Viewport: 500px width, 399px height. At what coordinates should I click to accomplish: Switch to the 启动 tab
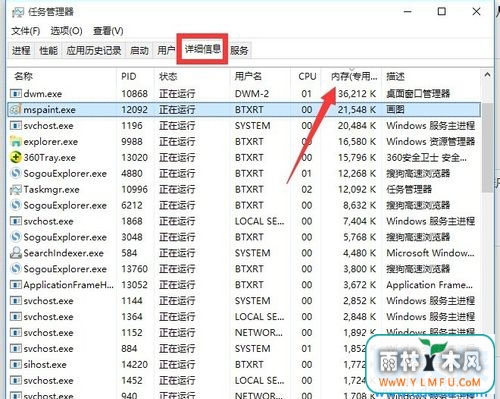click(139, 50)
